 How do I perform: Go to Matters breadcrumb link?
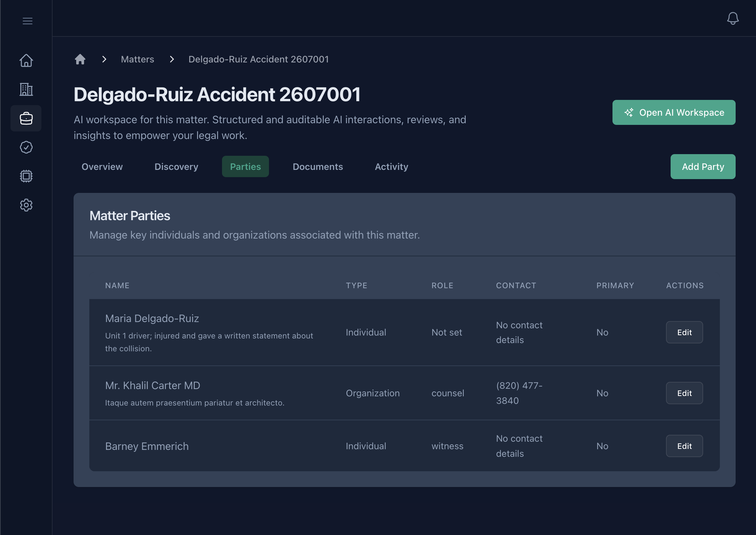coord(137,59)
